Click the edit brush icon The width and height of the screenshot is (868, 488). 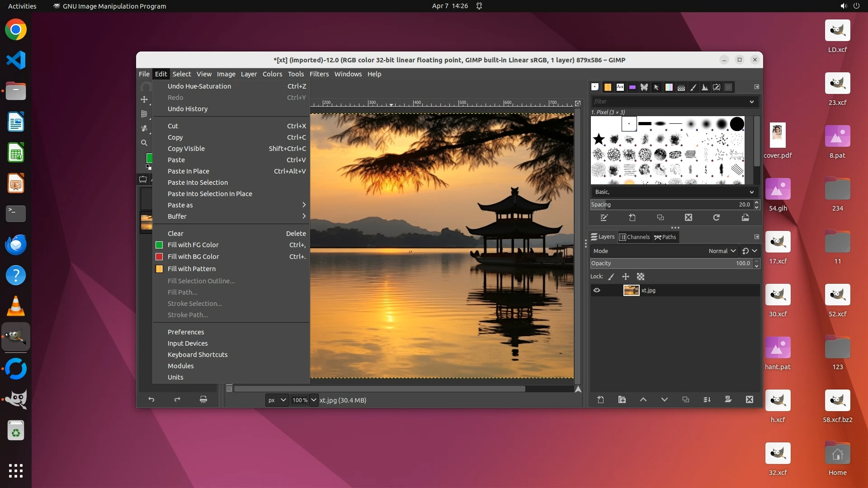pyautogui.click(x=604, y=218)
